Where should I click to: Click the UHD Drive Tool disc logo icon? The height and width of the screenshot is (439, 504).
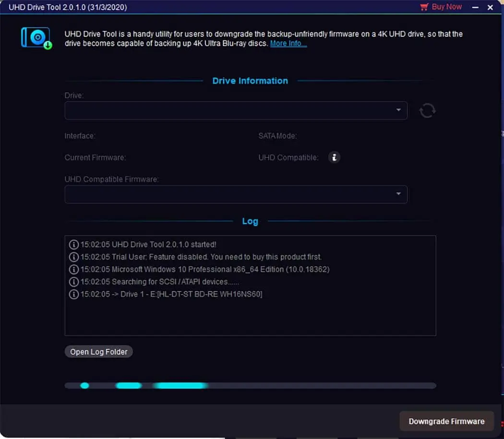tap(36, 38)
